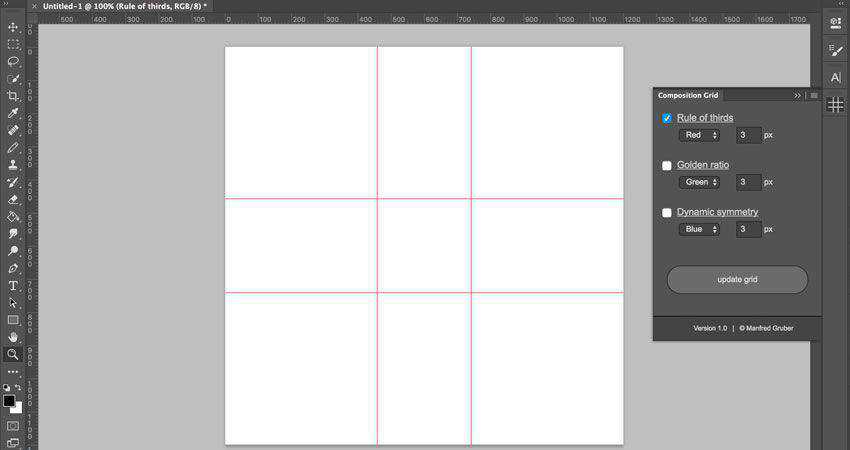Click the foreground color swatch

pos(9,401)
